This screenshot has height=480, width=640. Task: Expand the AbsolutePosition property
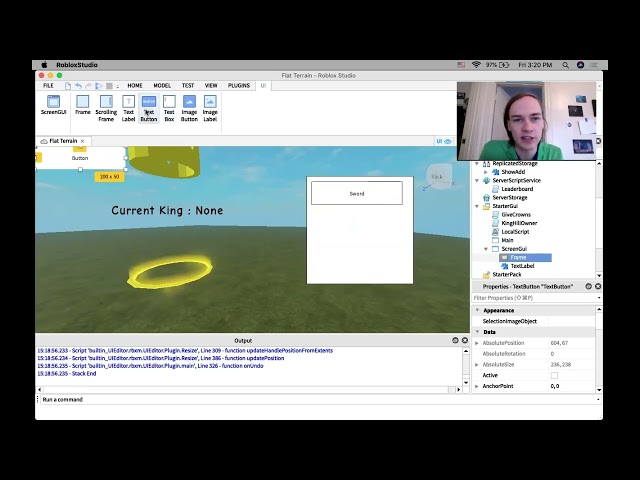[477, 343]
